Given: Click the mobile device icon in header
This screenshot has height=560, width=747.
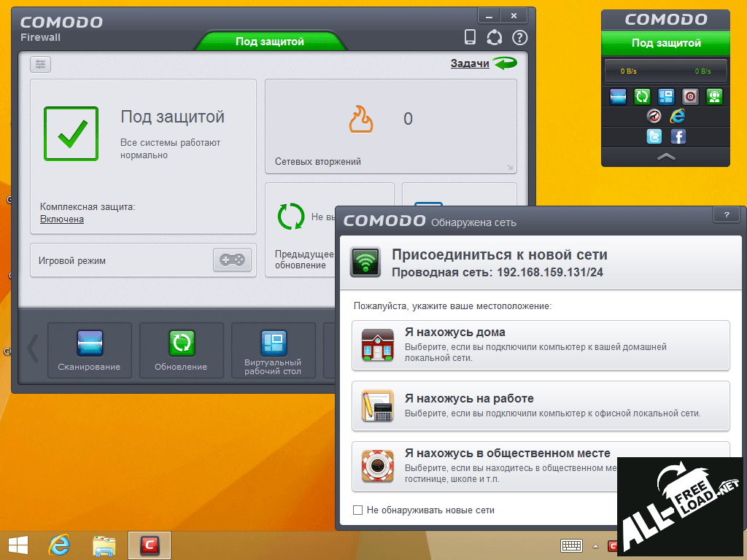Looking at the screenshot, I should coord(471,37).
